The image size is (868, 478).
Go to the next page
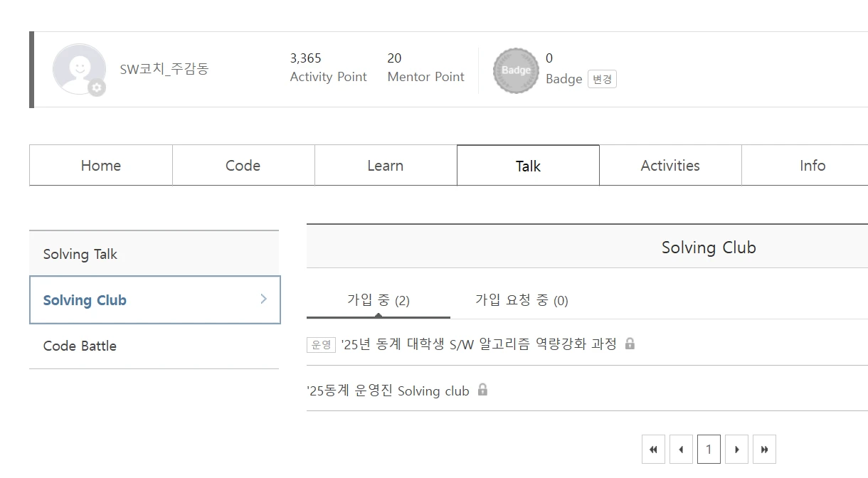tap(736, 450)
